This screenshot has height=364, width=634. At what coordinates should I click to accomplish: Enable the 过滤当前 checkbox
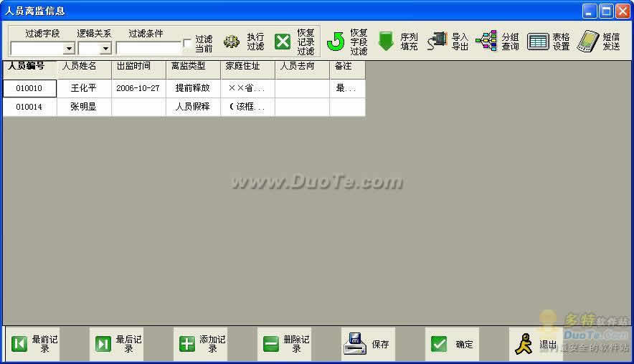tap(188, 44)
